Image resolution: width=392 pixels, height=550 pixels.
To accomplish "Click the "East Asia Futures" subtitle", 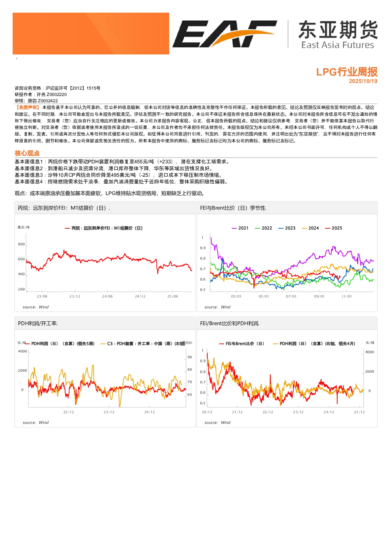I will click(x=338, y=45).
